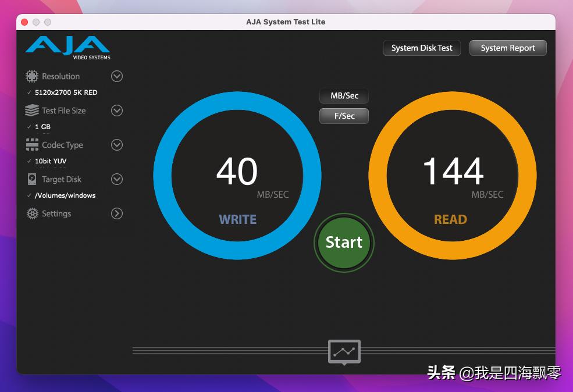Click the Codec Type grid icon
Viewport: 573px width, 392px height.
pos(31,145)
